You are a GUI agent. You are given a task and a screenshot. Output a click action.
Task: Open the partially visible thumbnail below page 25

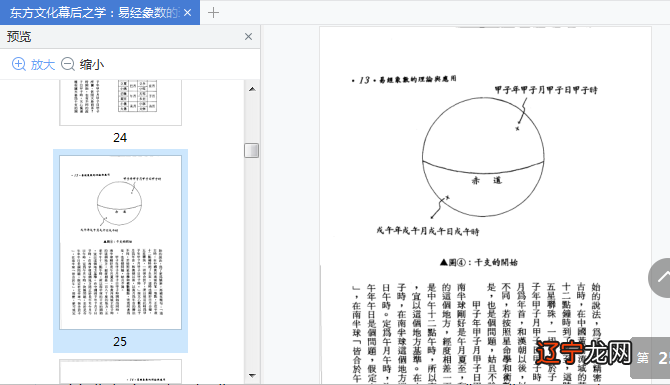point(120,371)
